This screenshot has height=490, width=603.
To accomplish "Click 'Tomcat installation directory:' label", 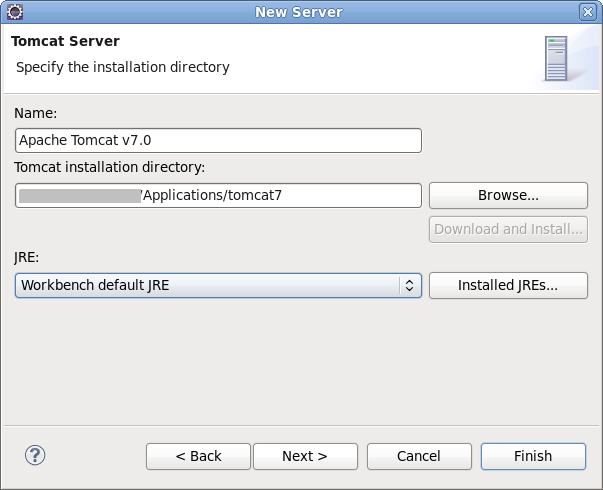I will pos(110,167).
